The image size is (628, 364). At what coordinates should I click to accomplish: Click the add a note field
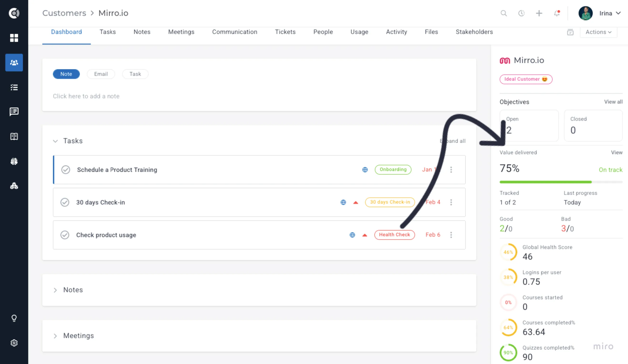(x=86, y=96)
